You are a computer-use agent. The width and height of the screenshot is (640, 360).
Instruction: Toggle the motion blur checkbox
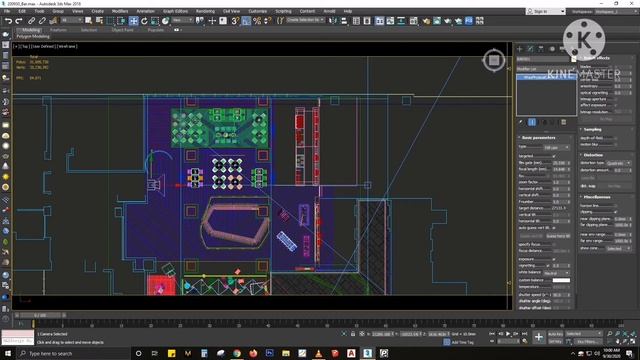pos(616,144)
